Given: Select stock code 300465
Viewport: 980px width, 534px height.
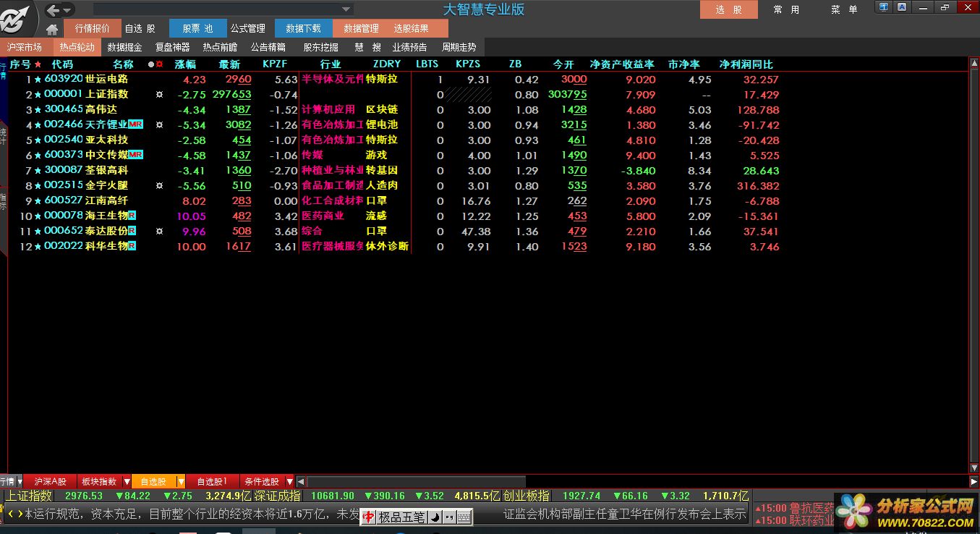Looking at the screenshot, I should (x=64, y=109).
